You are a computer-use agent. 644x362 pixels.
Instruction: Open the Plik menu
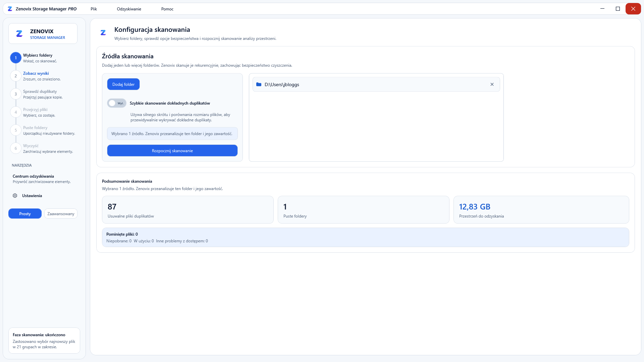94,9
